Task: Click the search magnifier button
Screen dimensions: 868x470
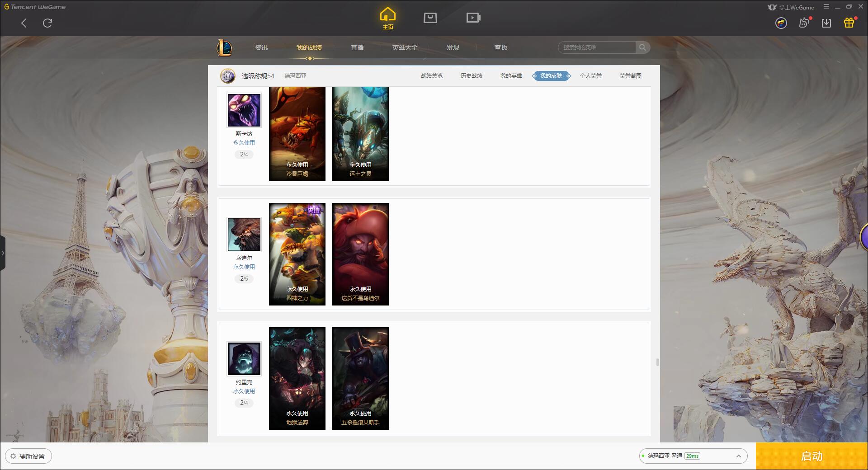Action: point(642,47)
